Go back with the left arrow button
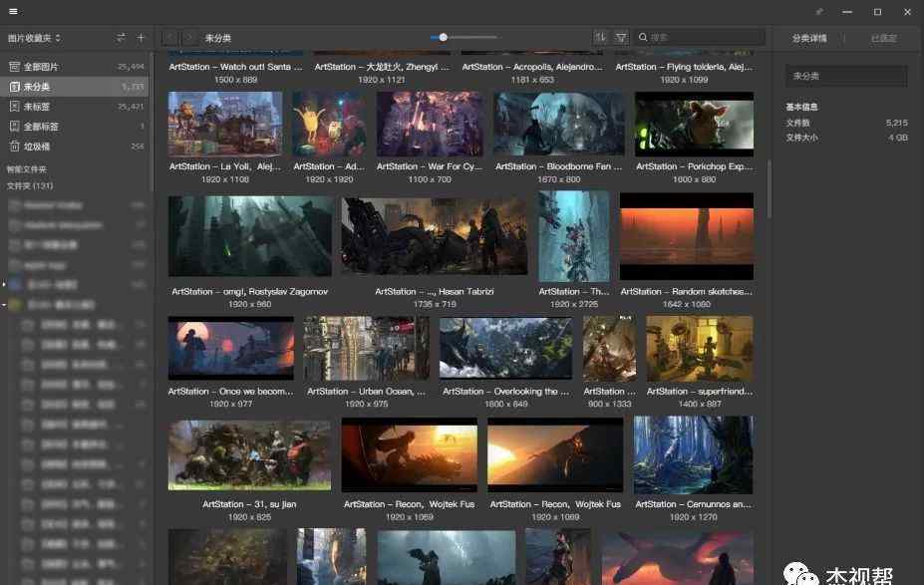This screenshot has width=924, height=585. click(169, 38)
